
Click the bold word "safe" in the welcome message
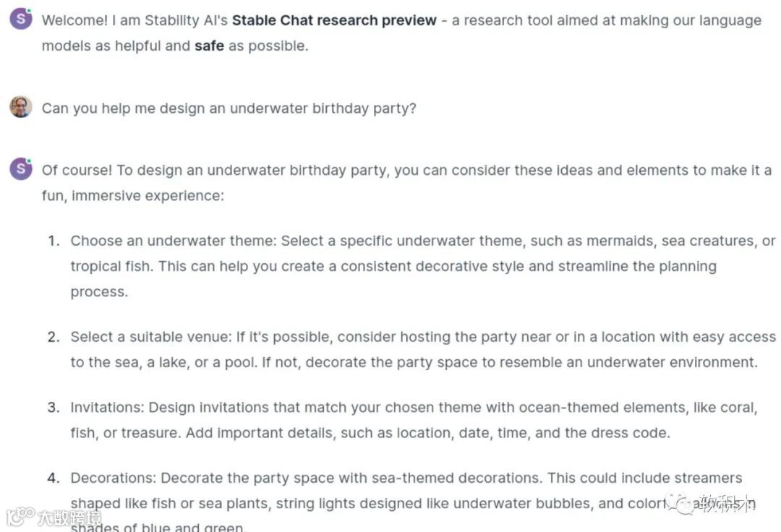[209, 46]
